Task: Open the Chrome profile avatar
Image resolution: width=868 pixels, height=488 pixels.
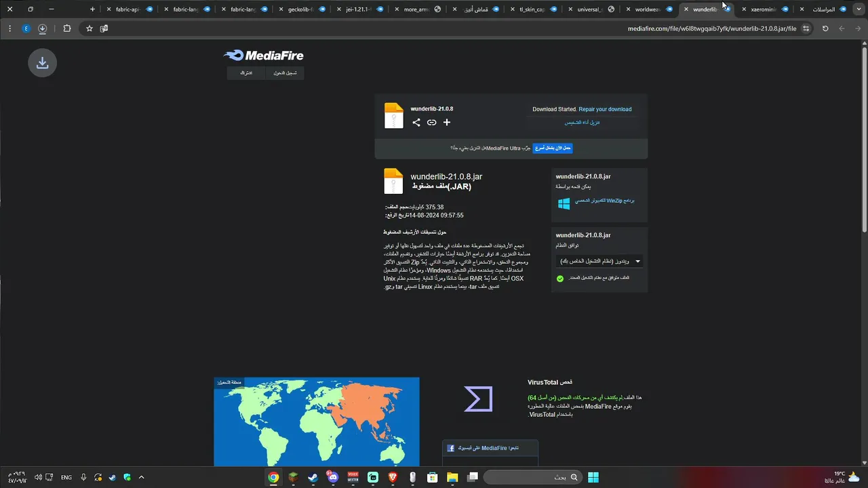Action: pyautogui.click(x=26, y=28)
